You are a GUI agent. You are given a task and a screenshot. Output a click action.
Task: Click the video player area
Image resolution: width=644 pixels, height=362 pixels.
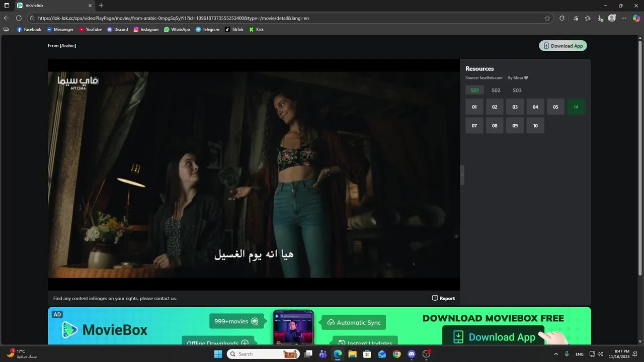pyautogui.click(x=254, y=174)
